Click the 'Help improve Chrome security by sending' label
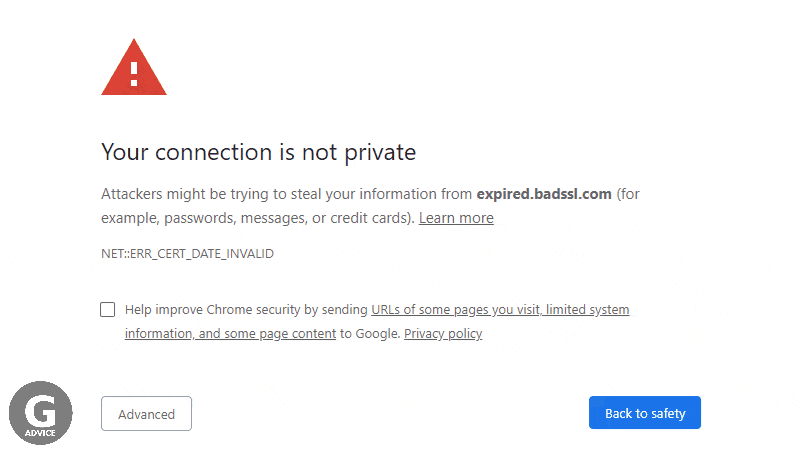The image size is (800, 450). (246, 310)
